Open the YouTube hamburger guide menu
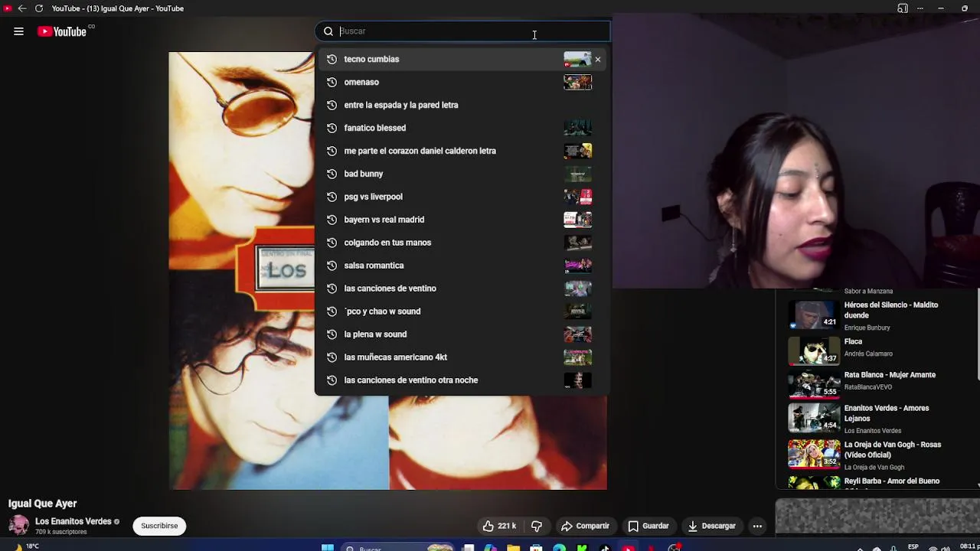 [18, 31]
